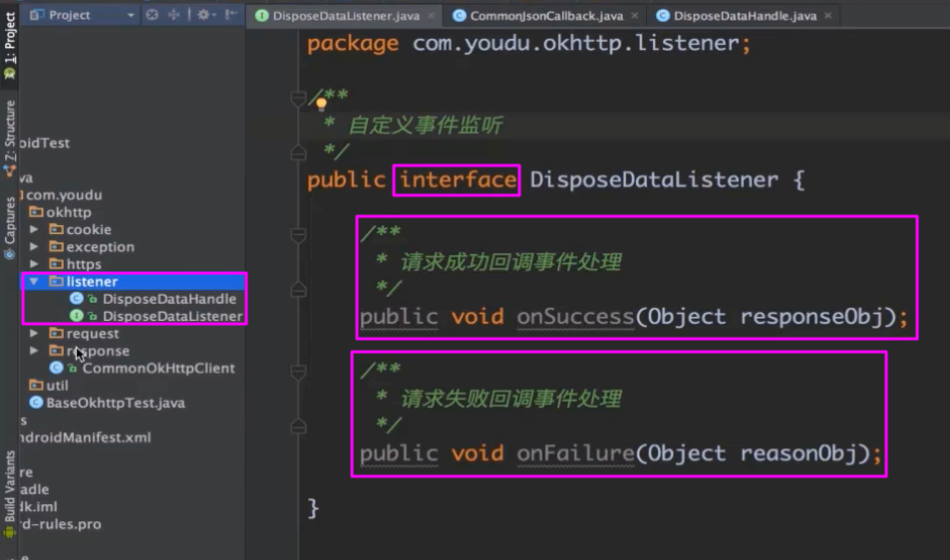This screenshot has width=950, height=560.
Task: Select DisposeDataListener in the project tree
Action: pos(172,316)
